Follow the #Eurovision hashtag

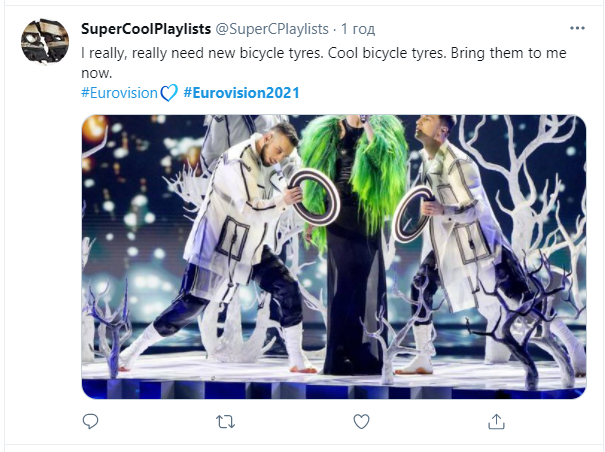tap(118, 93)
